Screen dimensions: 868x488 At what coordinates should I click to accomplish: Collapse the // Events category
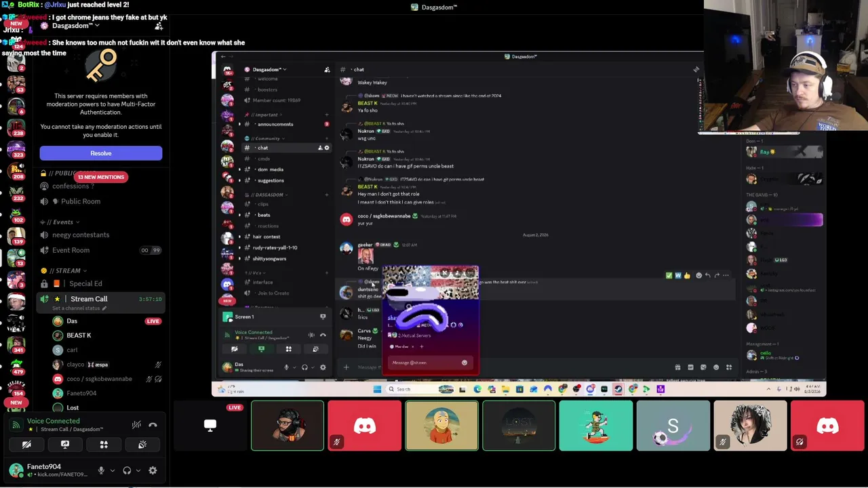pyautogui.click(x=60, y=222)
